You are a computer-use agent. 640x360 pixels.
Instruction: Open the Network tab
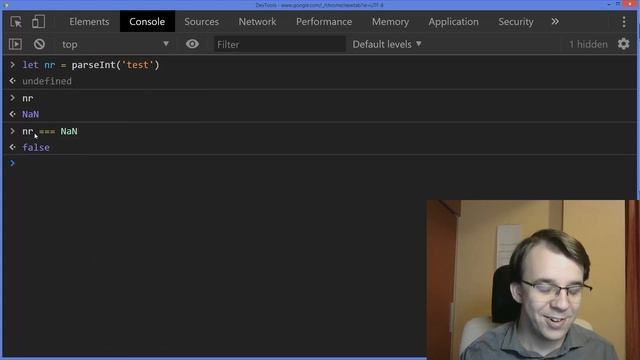(257, 22)
